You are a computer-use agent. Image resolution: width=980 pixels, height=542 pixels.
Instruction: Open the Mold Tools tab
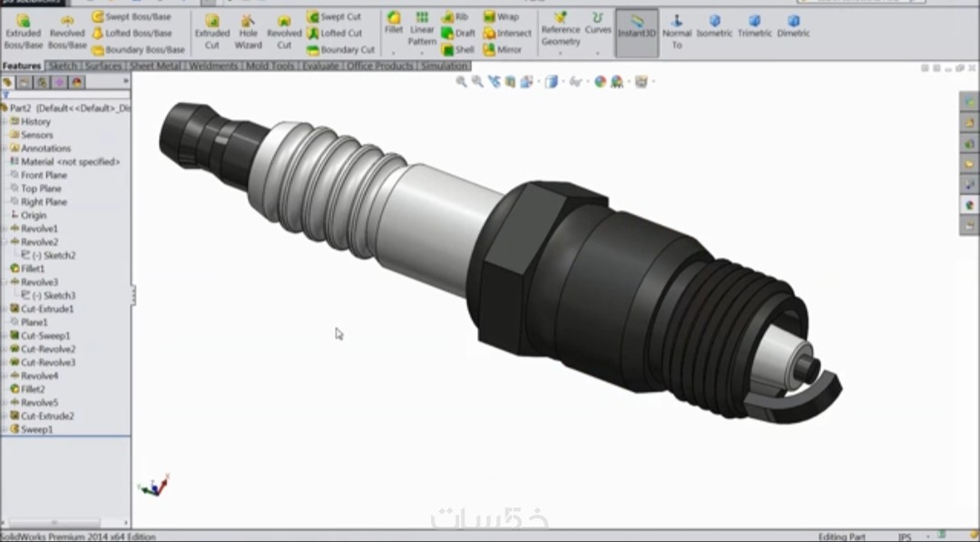pos(270,65)
